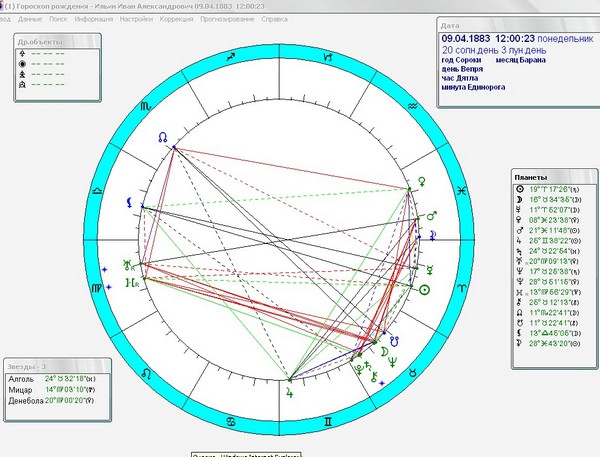Select the Venus symbol on the chart
The width and height of the screenshot is (600, 457).
pyautogui.click(x=422, y=181)
